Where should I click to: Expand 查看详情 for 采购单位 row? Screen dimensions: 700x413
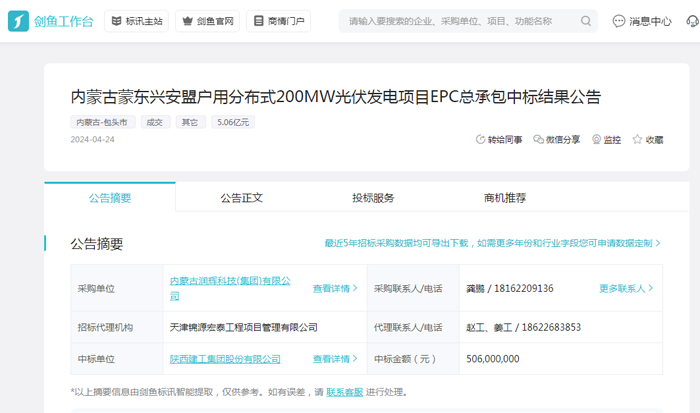pyautogui.click(x=335, y=288)
